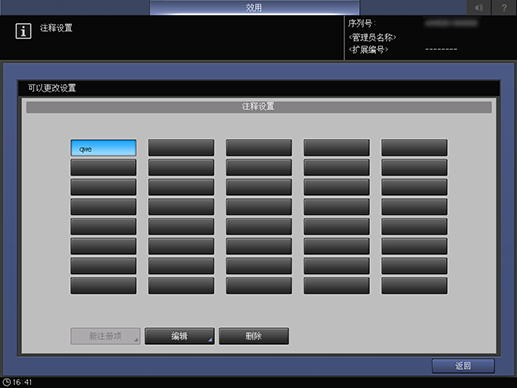Click the speaker sound icon at top right
The height and width of the screenshot is (388, 517).
pyautogui.click(x=479, y=7)
